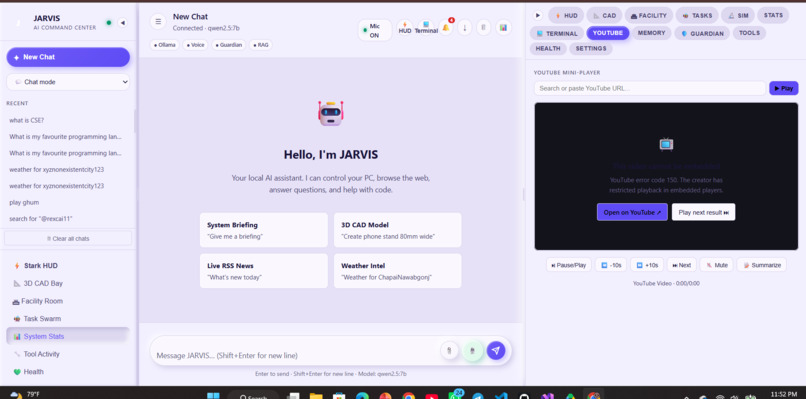Click the HUD lightning shortcut in chat header
Viewport: 806px width, 399px height.
(x=405, y=27)
